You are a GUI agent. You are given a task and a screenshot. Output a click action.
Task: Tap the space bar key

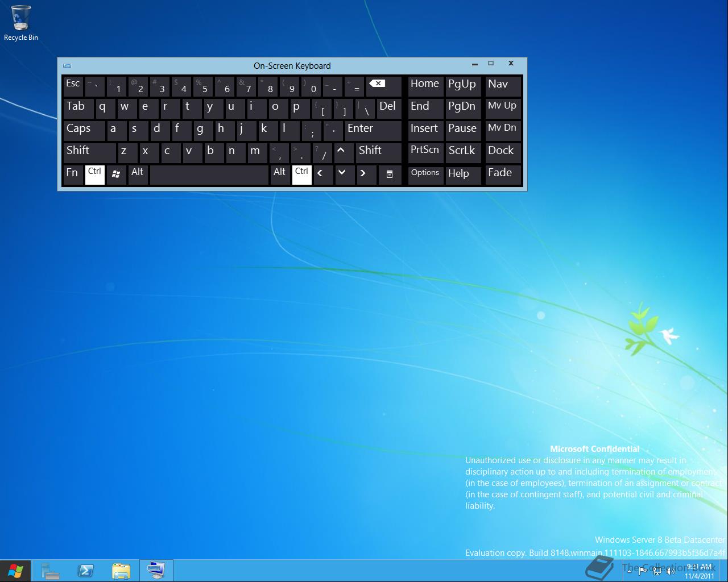pos(209,174)
